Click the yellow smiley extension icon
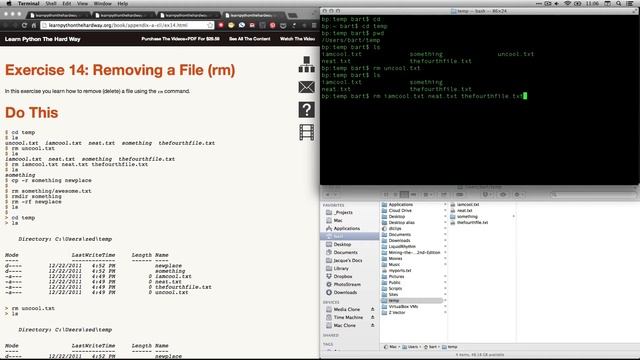Screen dimensions: 640x360 (231, 25)
